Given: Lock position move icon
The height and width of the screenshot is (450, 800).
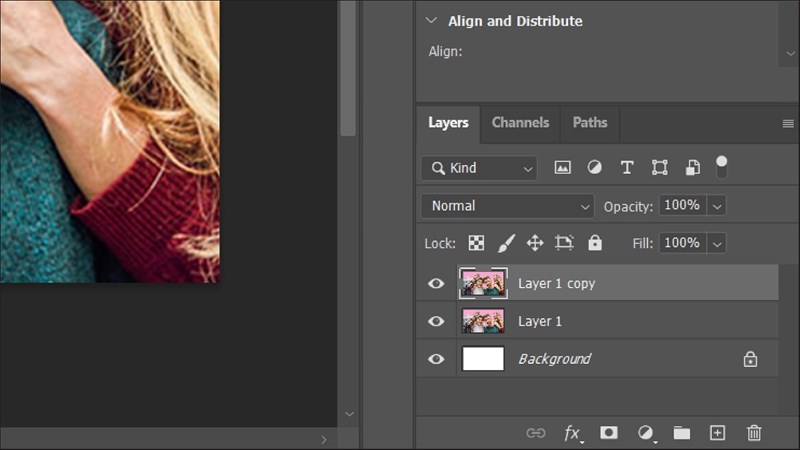Looking at the screenshot, I should (535, 243).
